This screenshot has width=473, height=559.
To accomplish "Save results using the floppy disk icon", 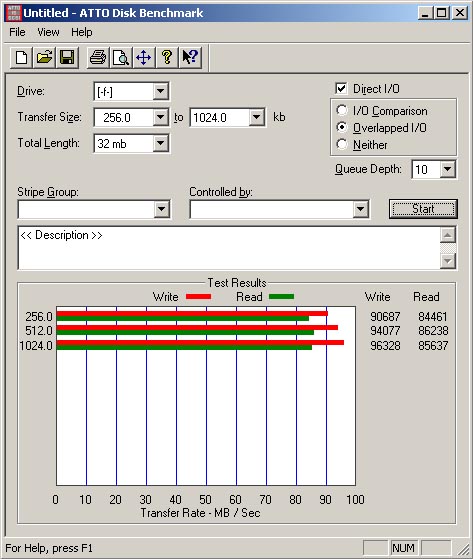I will click(x=67, y=57).
